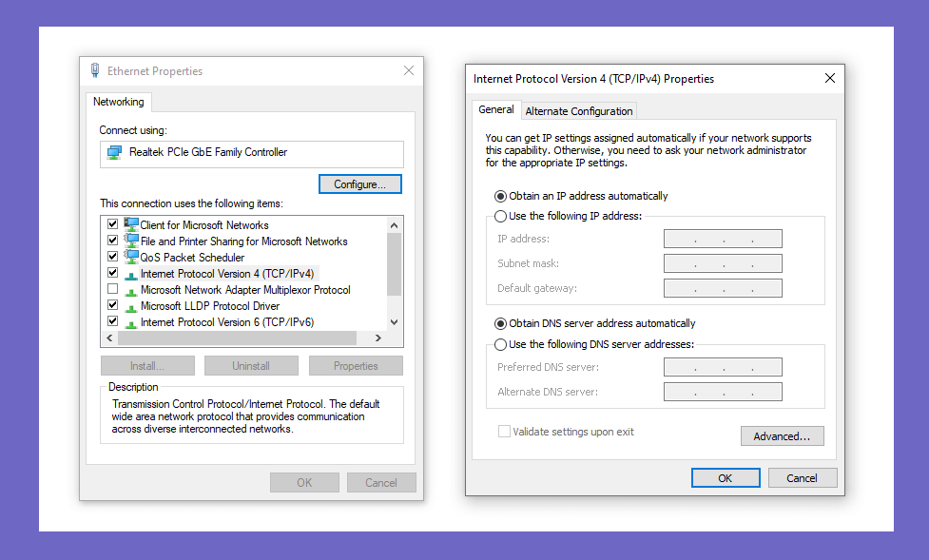Uncheck Internet Protocol Version 4 checkbox
Image resolution: width=929 pixels, height=560 pixels.
(112, 273)
